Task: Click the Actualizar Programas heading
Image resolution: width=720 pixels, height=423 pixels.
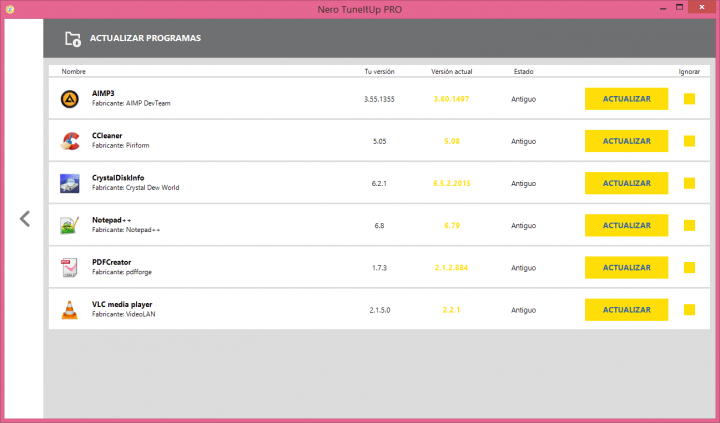Action: 145,38
